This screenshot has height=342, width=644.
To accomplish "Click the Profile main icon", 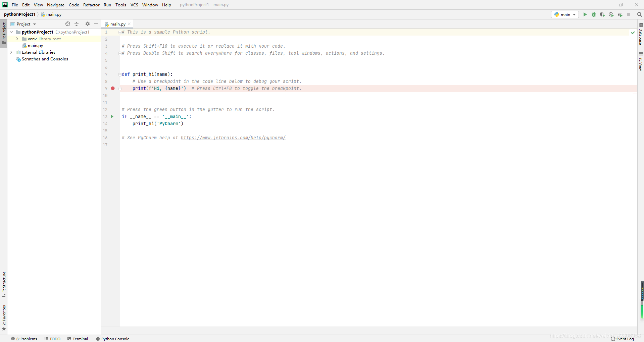I will click(611, 14).
